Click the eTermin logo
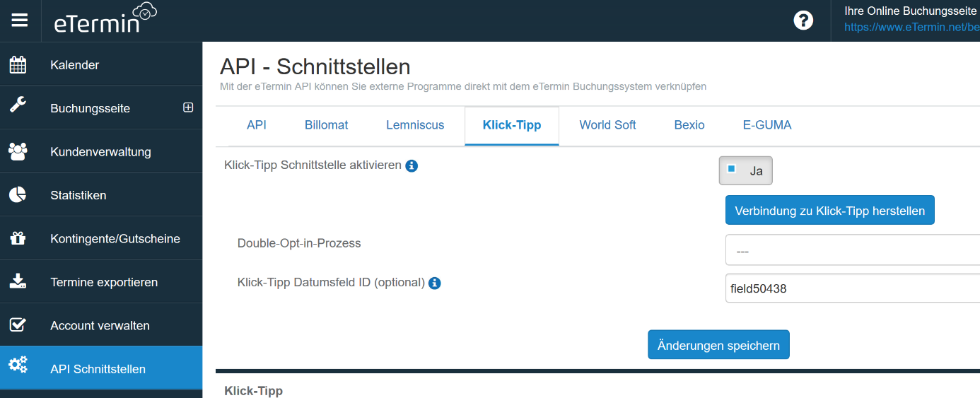The image size is (980, 398). (106, 19)
